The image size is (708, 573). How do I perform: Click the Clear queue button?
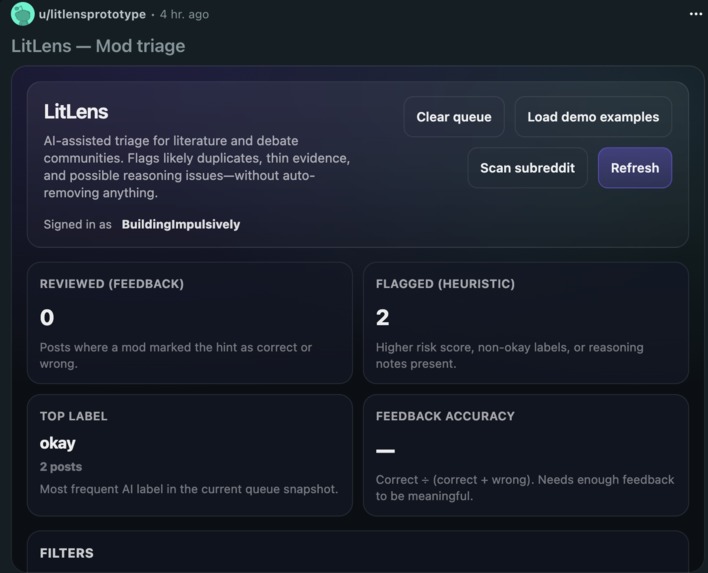click(x=454, y=117)
